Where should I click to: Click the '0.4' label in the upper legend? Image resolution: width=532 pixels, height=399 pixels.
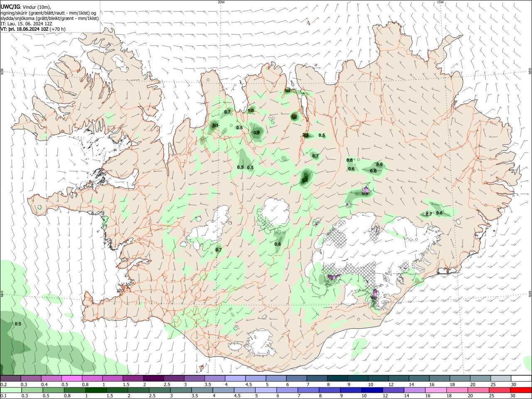coord(44,384)
